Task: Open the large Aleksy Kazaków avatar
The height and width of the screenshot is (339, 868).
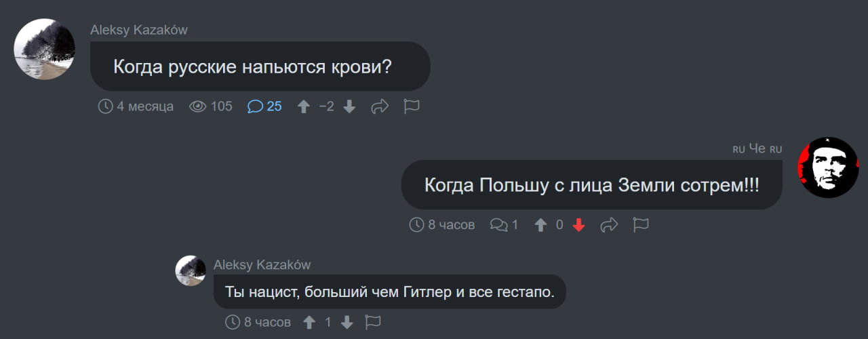Action: [x=45, y=49]
